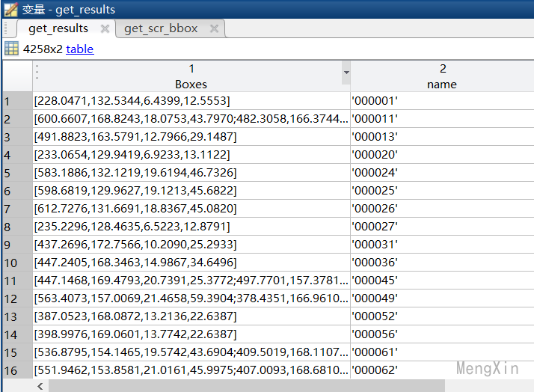Select cell [583.1886,132.1219,19.6194,46.7326]

191,173
